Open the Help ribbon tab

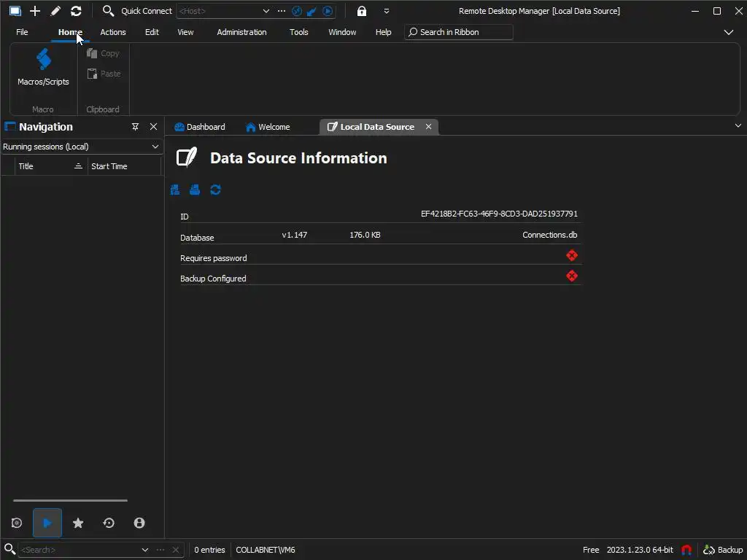point(383,32)
